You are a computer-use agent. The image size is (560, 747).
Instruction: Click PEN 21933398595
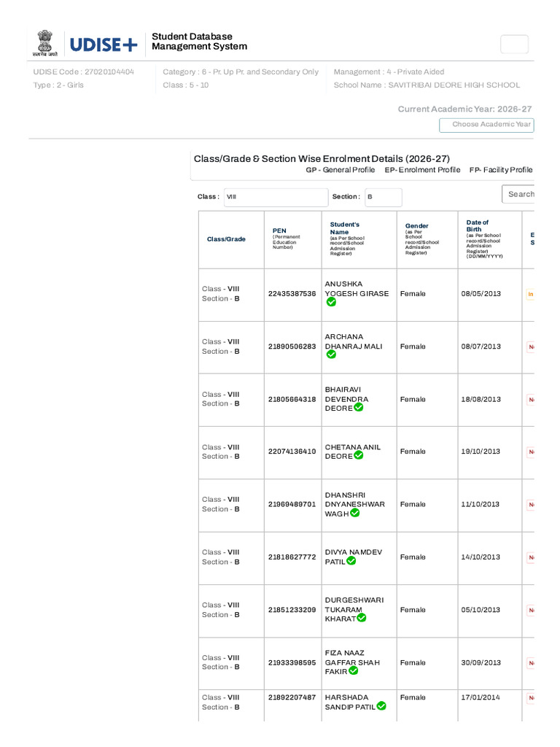pyautogui.click(x=292, y=663)
